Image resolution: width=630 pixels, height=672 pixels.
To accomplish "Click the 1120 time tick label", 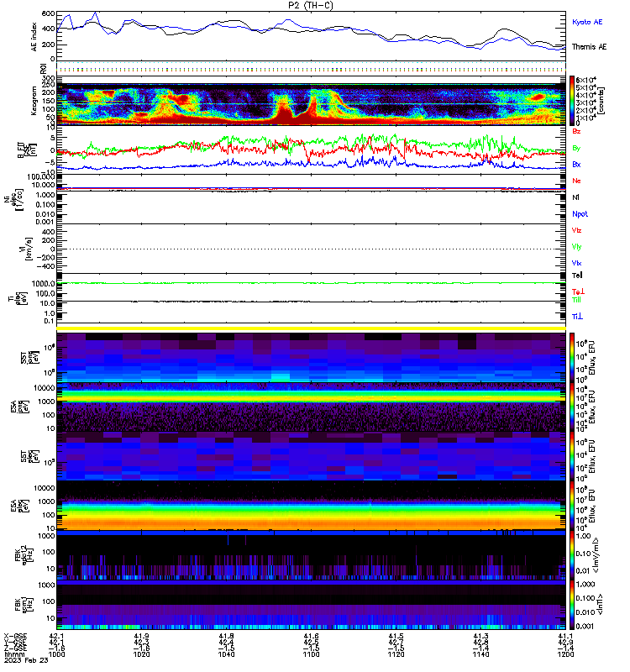I will (396, 654).
